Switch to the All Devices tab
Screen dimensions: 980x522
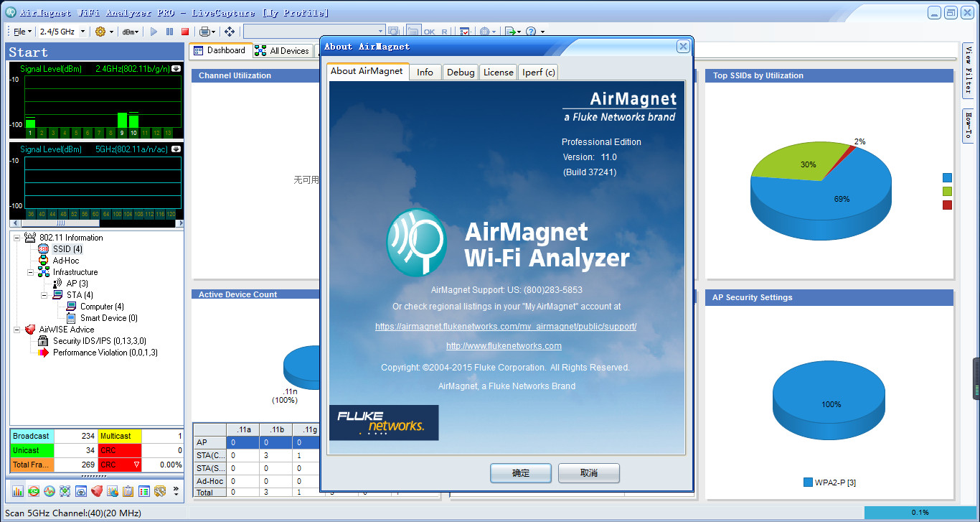coord(283,51)
